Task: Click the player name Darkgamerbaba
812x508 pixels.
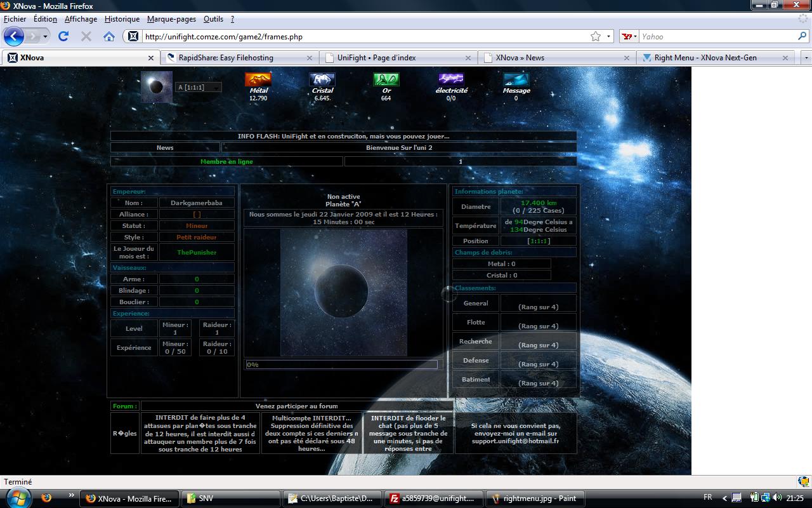Action: click(x=197, y=203)
